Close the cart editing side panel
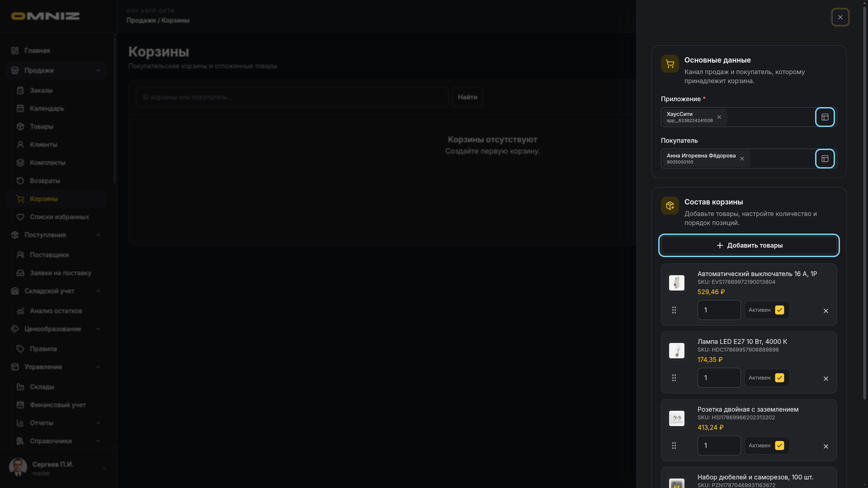The height and width of the screenshot is (488, 868). 840,17
